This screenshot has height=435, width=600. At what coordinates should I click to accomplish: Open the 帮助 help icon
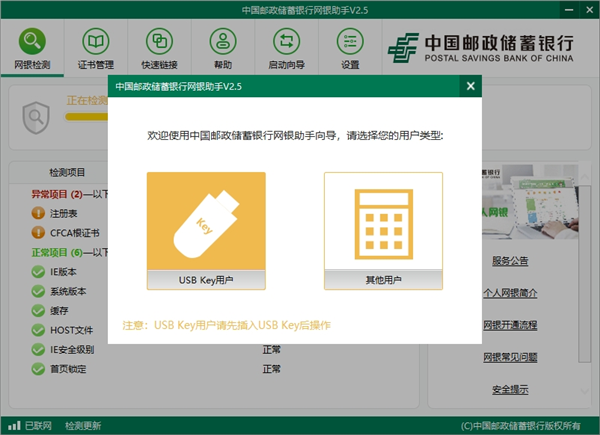[222, 47]
